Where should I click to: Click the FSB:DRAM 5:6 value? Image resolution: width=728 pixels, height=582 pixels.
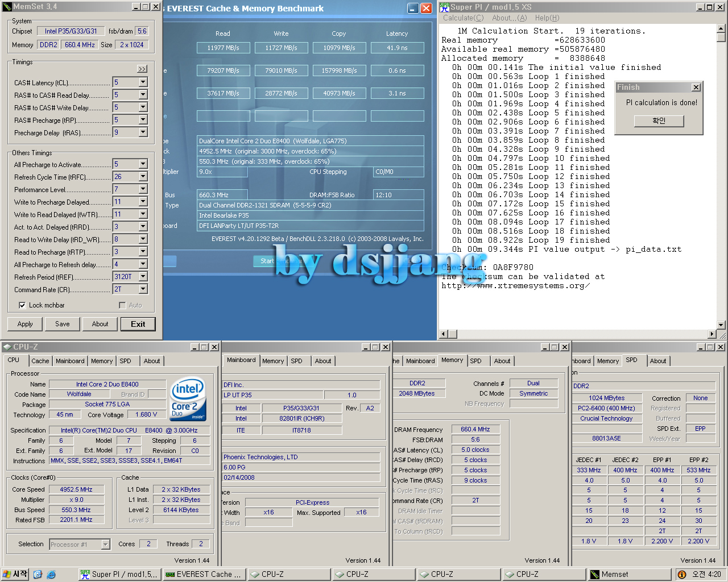475,439
